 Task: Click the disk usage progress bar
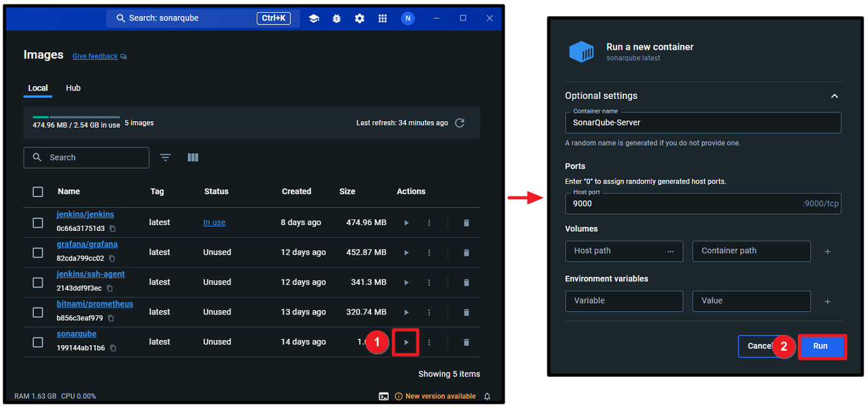click(76, 117)
